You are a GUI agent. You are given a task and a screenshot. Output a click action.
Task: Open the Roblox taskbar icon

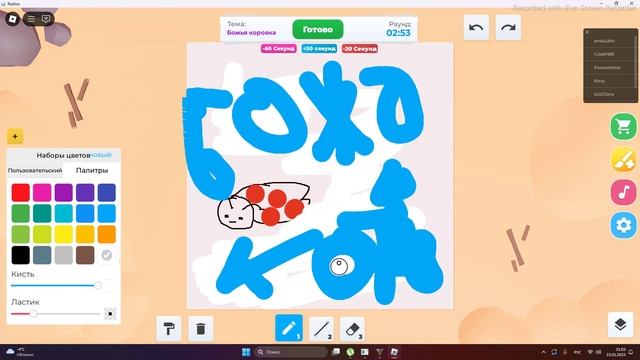coord(394,352)
